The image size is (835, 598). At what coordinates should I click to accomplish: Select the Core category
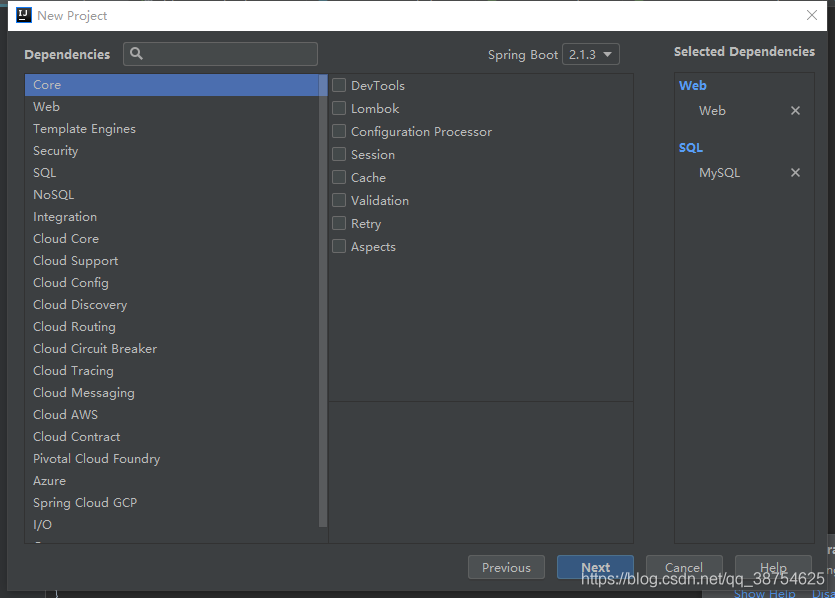click(x=171, y=85)
